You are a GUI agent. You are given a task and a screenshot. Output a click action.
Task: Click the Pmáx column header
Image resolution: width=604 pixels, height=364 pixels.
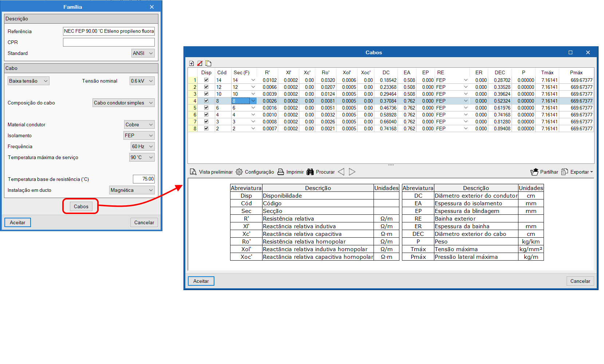576,72
